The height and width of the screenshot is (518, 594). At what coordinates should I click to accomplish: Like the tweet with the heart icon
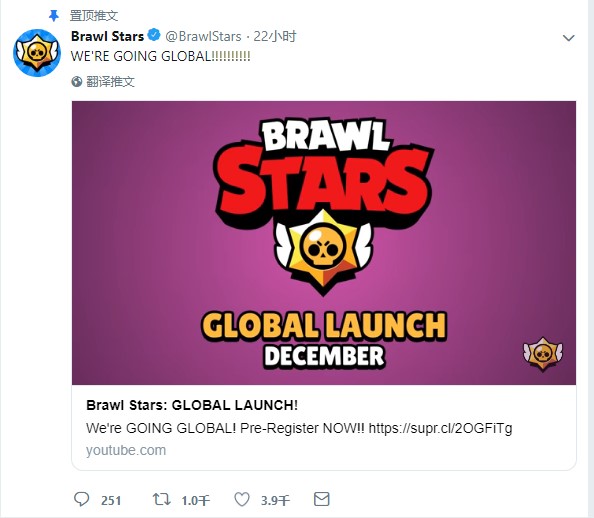[x=242, y=499]
